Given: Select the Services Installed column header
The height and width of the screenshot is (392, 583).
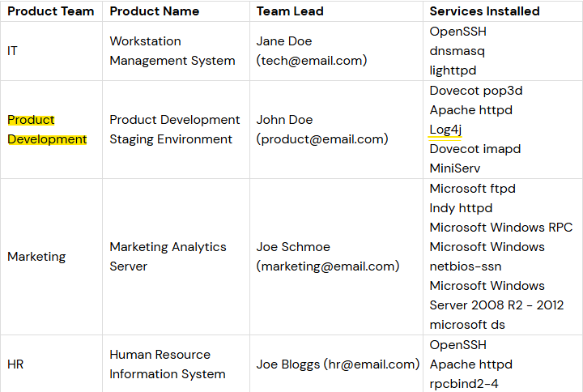Looking at the screenshot, I should [484, 11].
